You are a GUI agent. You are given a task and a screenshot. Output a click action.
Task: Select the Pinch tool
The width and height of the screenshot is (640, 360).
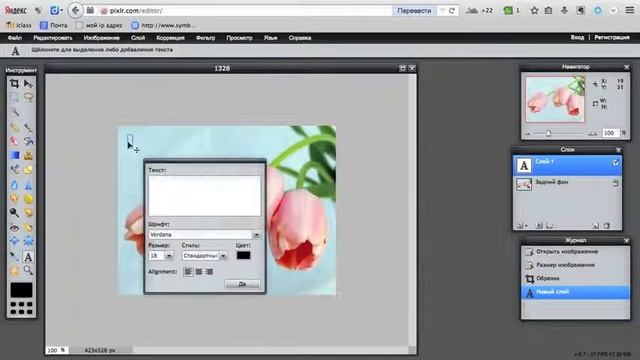pos(28,241)
